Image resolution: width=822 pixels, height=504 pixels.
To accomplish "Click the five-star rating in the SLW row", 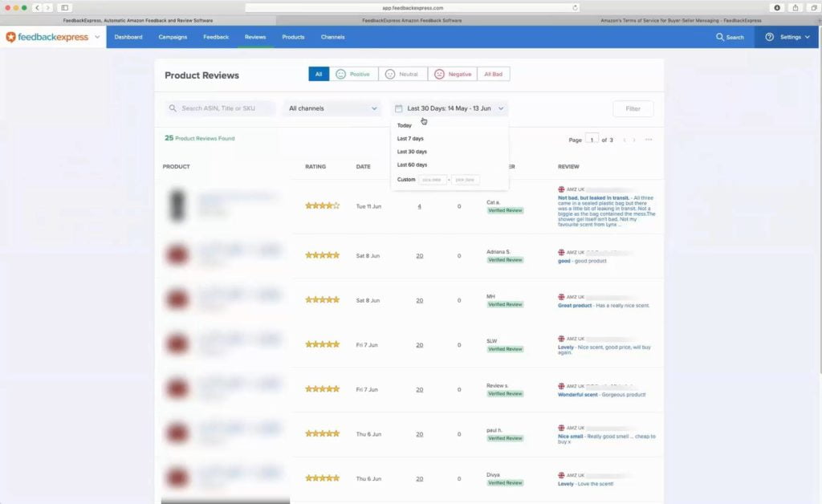I will (323, 344).
